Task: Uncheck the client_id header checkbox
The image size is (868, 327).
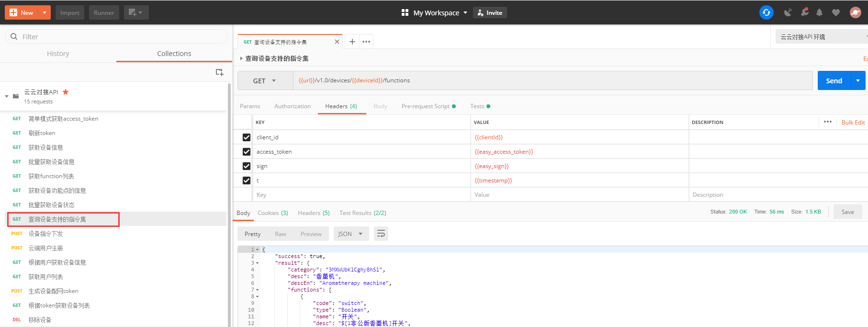Action: tap(247, 137)
